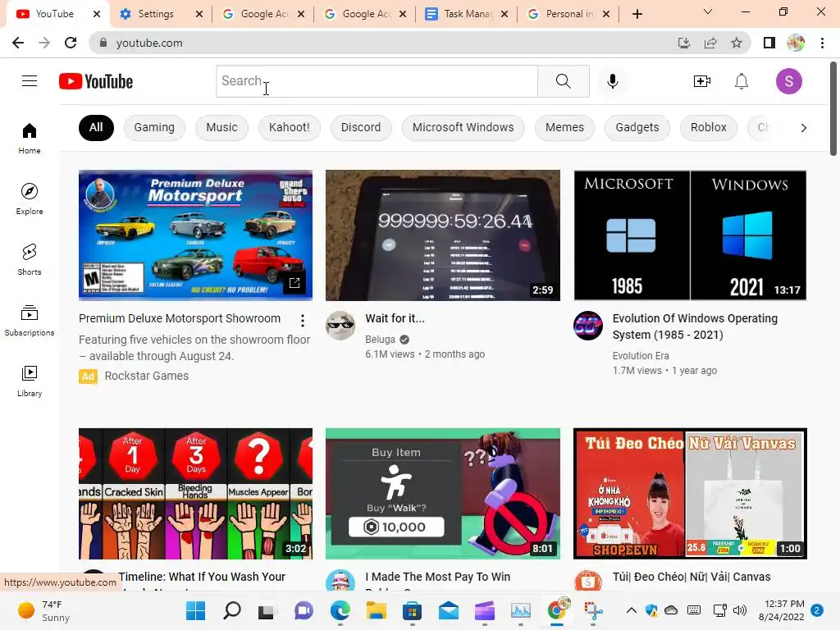Screen dimensions: 840x630
Task: Show hidden system tray icons
Action: 632,610
